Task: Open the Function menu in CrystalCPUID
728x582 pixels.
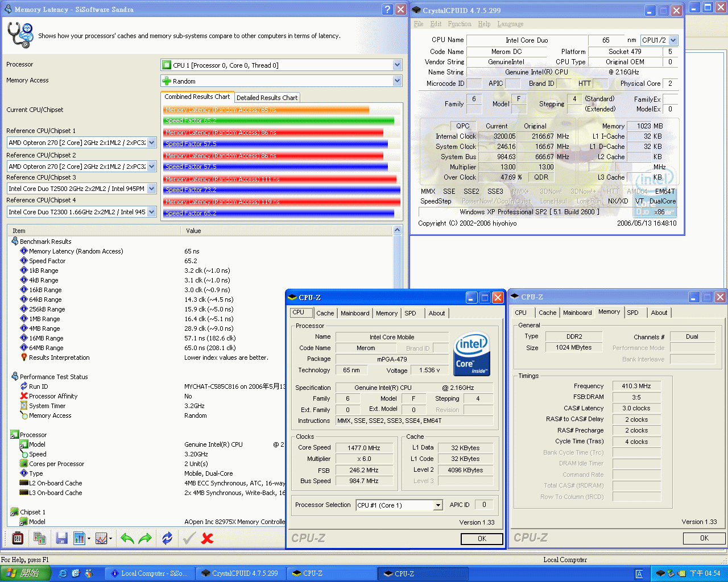Action: coord(460,24)
